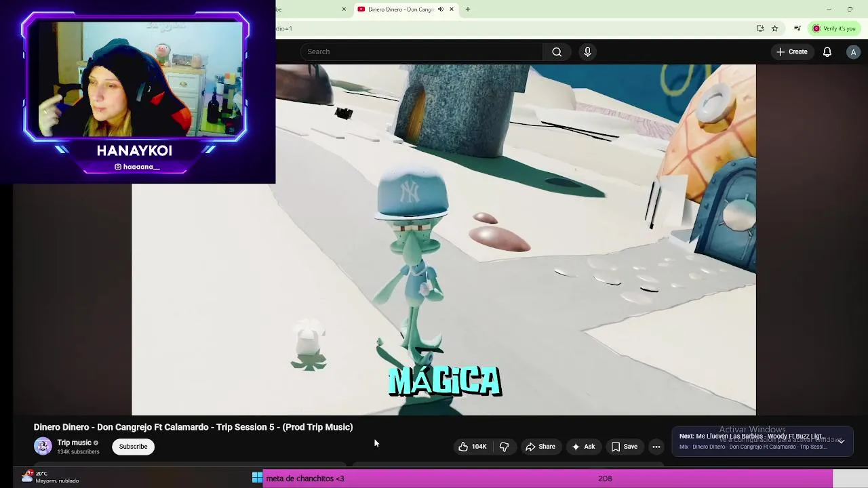Screen dimensions: 868x488
Task: Open the Trip music channel name link
Action: (74, 443)
